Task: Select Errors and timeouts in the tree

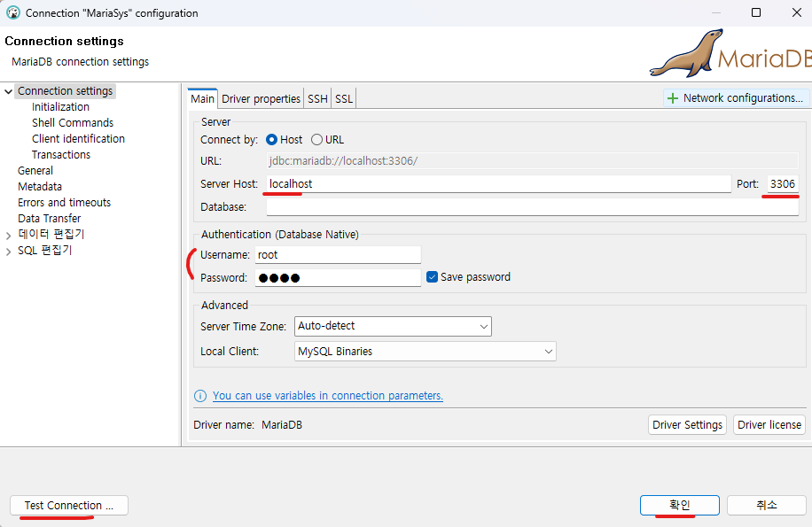Action: pyautogui.click(x=64, y=203)
